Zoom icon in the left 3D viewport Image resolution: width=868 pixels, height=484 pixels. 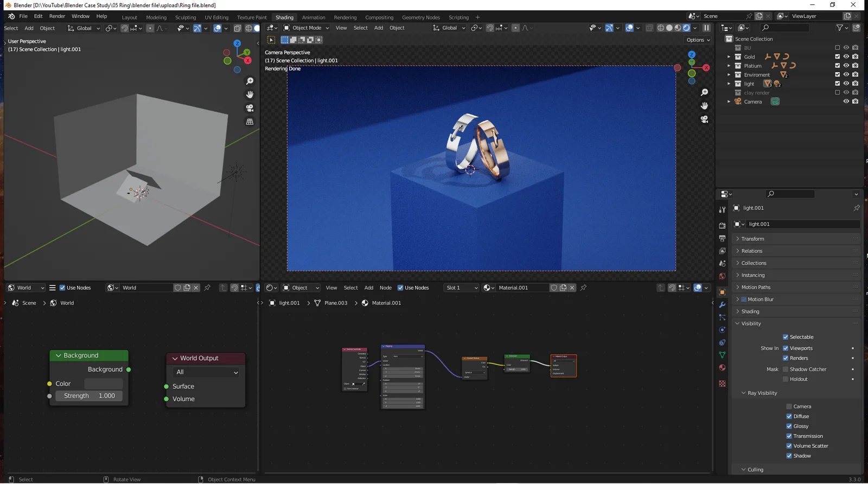pyautogui.click(x=250, y=81)
